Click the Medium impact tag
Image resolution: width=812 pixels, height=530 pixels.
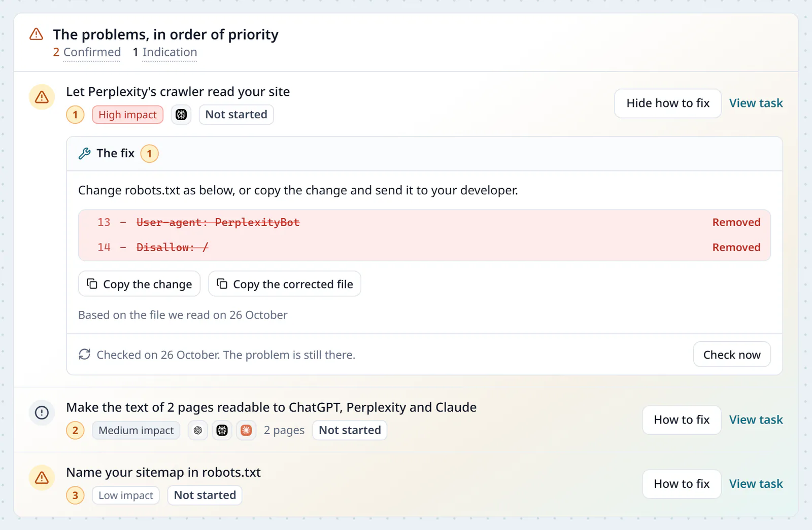(x=136, y=431)
